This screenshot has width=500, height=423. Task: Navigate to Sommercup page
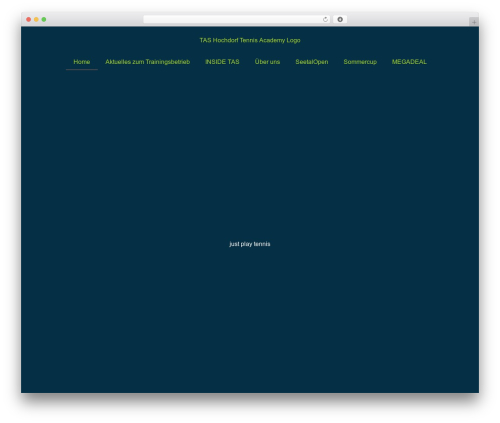coord(360,62)
